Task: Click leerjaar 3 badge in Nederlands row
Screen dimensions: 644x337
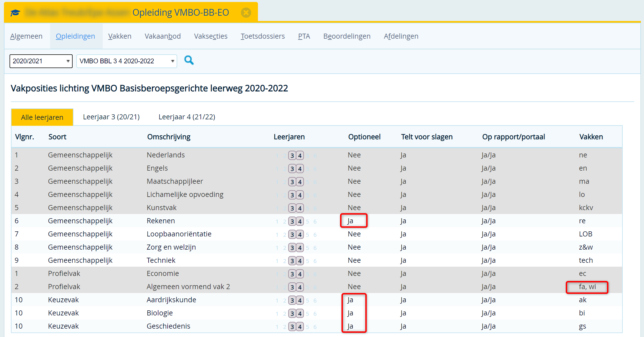Action: click(292, 155)
